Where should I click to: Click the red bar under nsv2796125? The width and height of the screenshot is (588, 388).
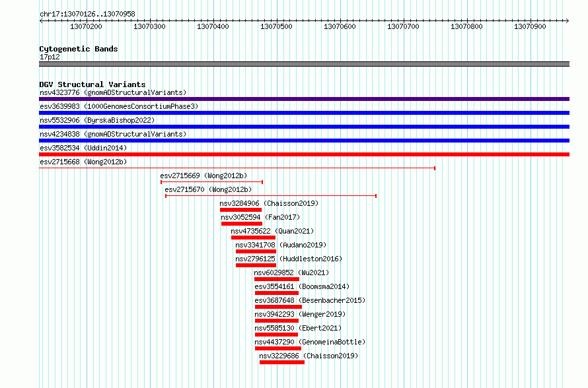[256, 265]
